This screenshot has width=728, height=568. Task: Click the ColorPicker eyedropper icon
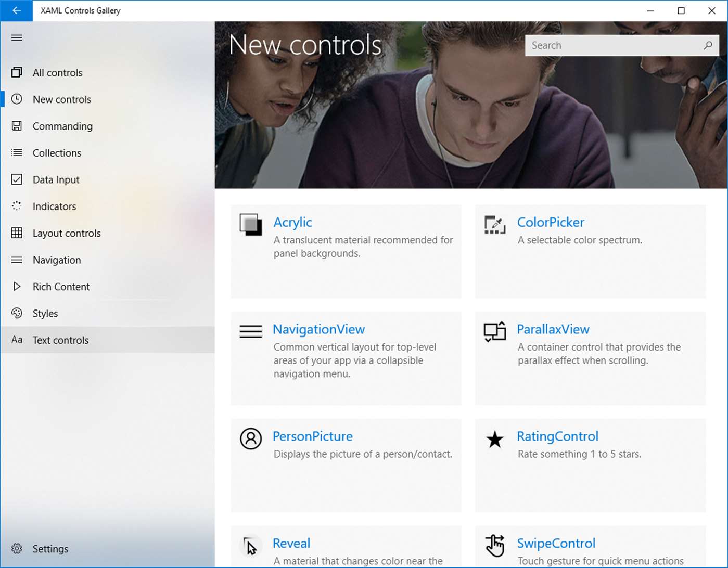[495, 225]
